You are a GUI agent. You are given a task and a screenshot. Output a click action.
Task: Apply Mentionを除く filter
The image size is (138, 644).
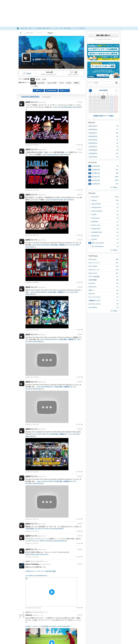[x=52, y=83]
